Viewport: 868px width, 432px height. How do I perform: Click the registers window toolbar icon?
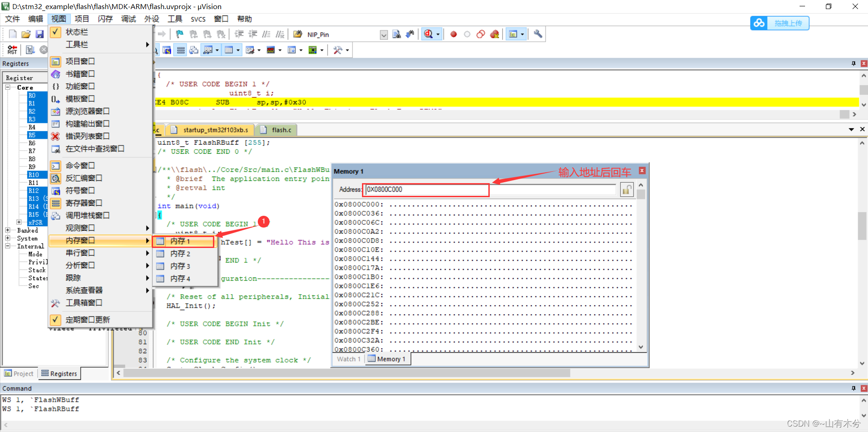181,50
